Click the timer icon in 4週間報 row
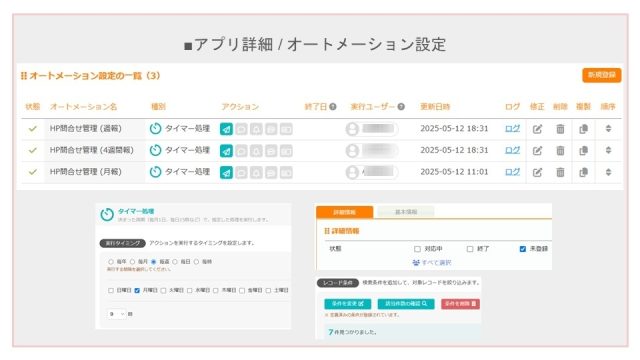Viewport: 640px width, 360px height. click(x=155, y=150)
